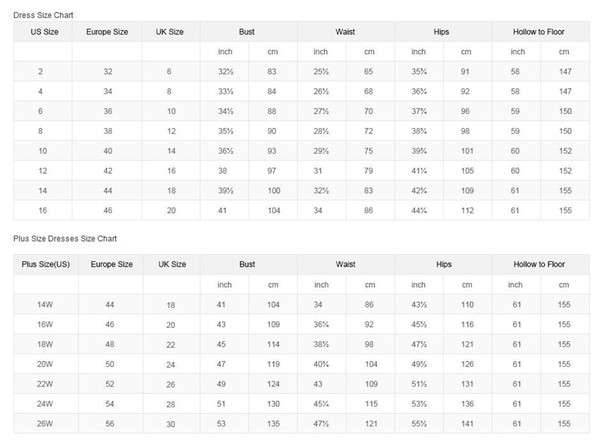The width and height of the screenshot is (600, 445).
Task: Select the 20W row label
Action: (x=45, y=364)
